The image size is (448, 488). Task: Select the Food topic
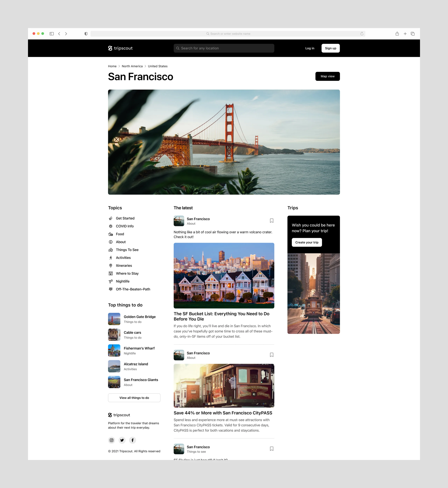(120, 234)
